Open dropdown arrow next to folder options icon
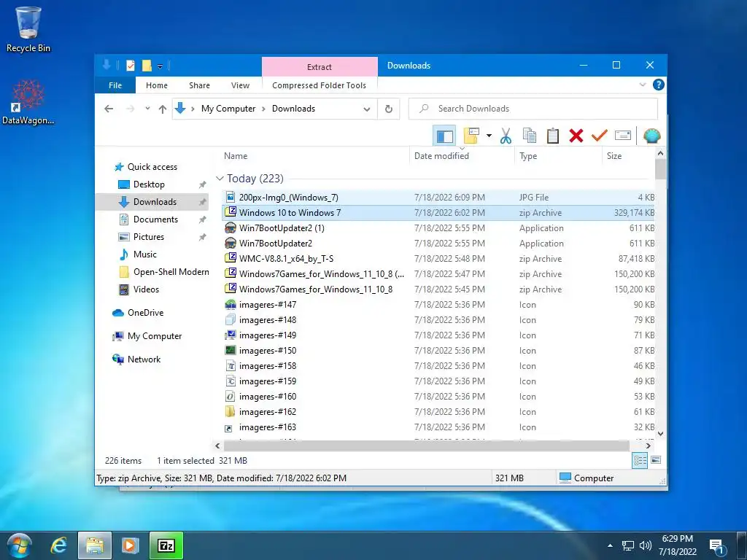Image resolution: width=747 pixels, height=560 pixels. 489,136
